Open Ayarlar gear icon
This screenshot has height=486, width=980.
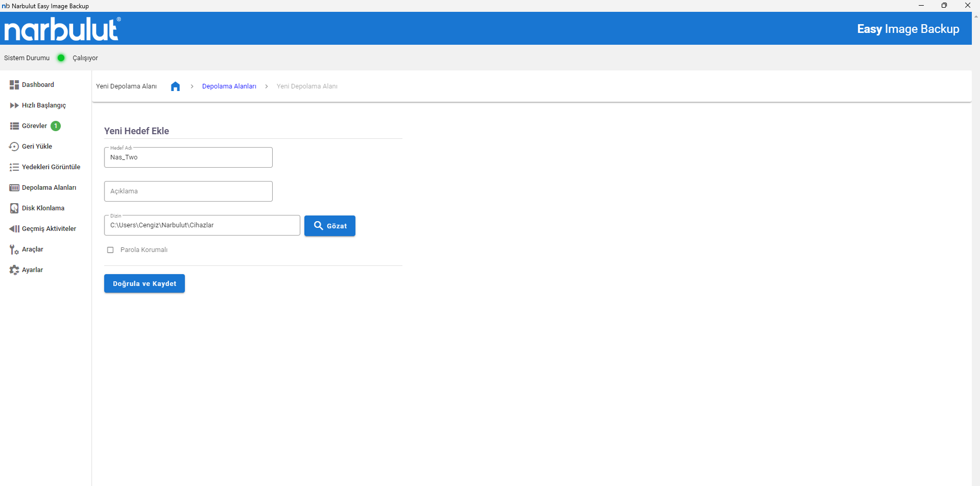(x=14, y=270)
